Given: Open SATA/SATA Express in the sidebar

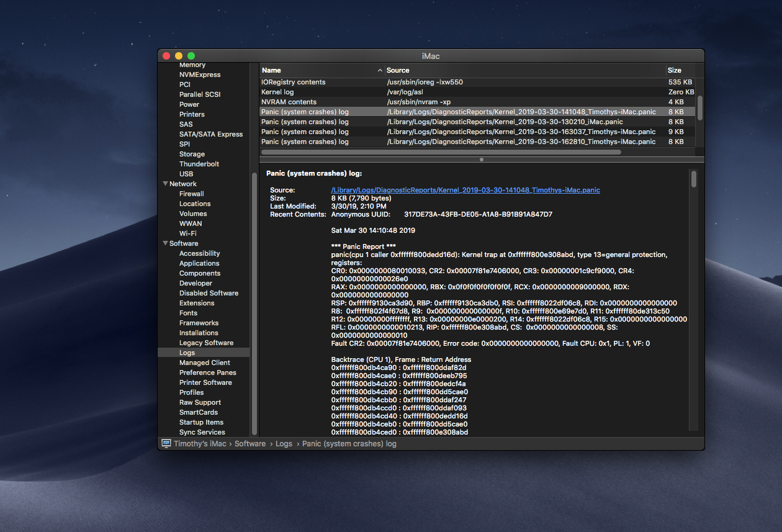Looking at the screenshot, I should [x=211, y=134].
